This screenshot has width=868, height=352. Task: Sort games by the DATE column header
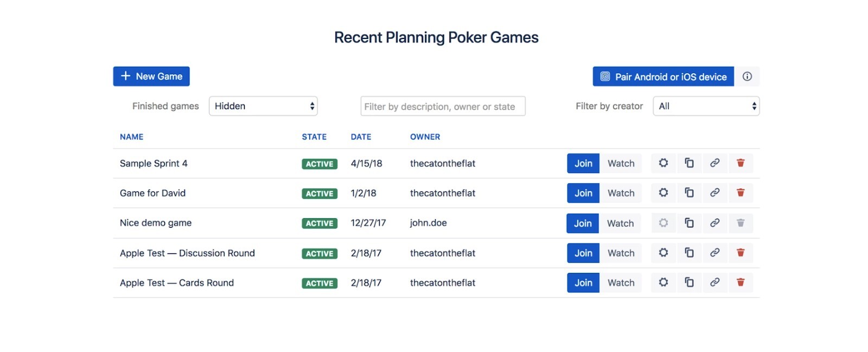pyautogui.click(x=361, y=137)
